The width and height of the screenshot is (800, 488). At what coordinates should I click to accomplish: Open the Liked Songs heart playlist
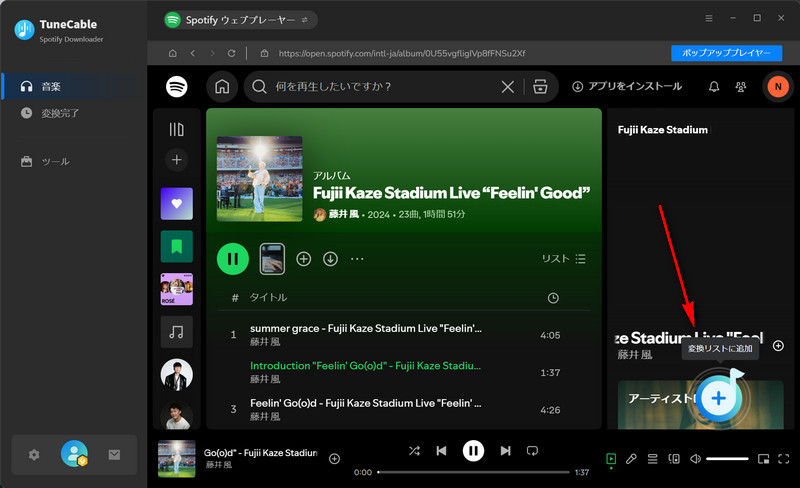(x=177, y=204)
